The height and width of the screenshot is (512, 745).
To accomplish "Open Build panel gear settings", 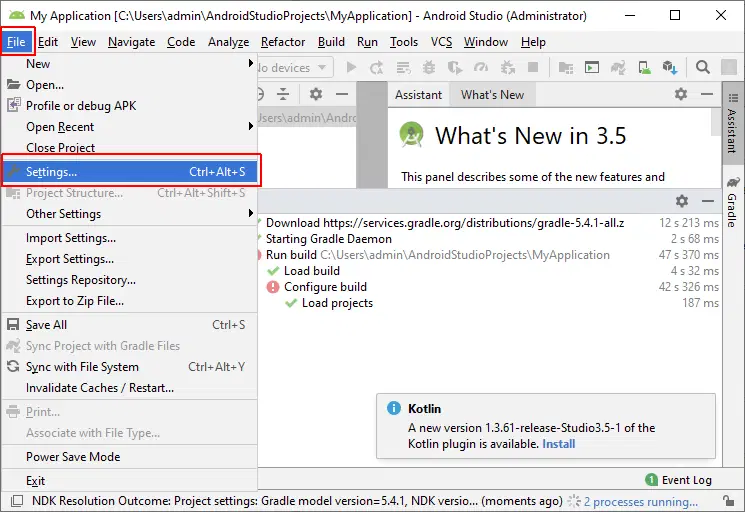I will [682, 201].
